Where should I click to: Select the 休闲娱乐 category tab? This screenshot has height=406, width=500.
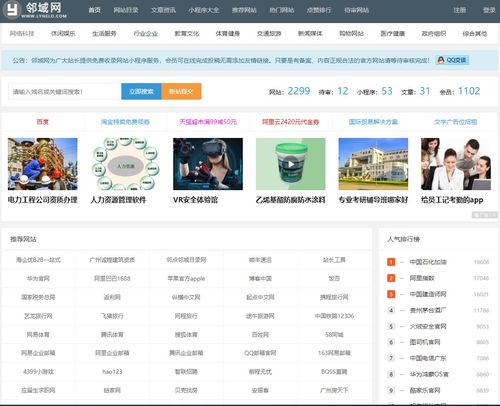tap(63, 33)
